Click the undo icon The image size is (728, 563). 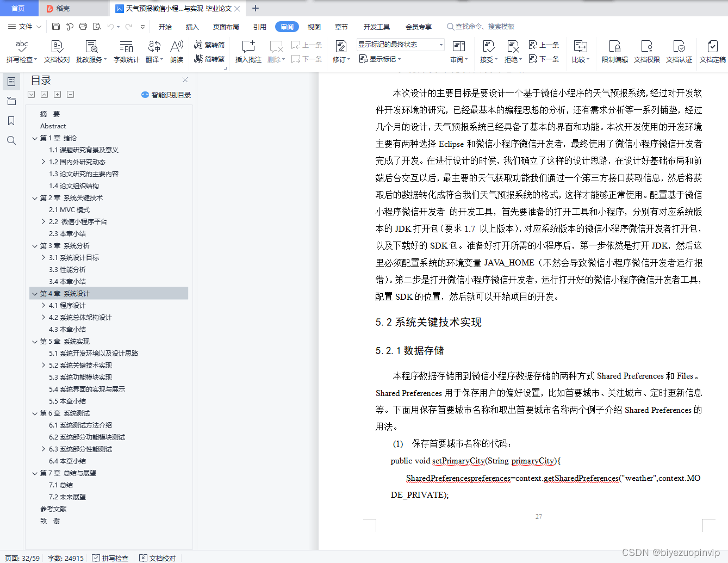pyautogui.click(x=111, y=26)
